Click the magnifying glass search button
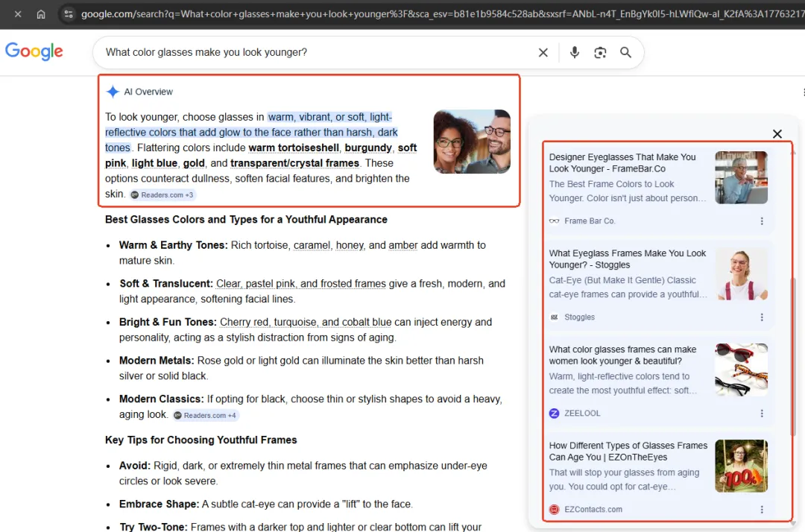805x532 pixels. [x=625, y=52]
